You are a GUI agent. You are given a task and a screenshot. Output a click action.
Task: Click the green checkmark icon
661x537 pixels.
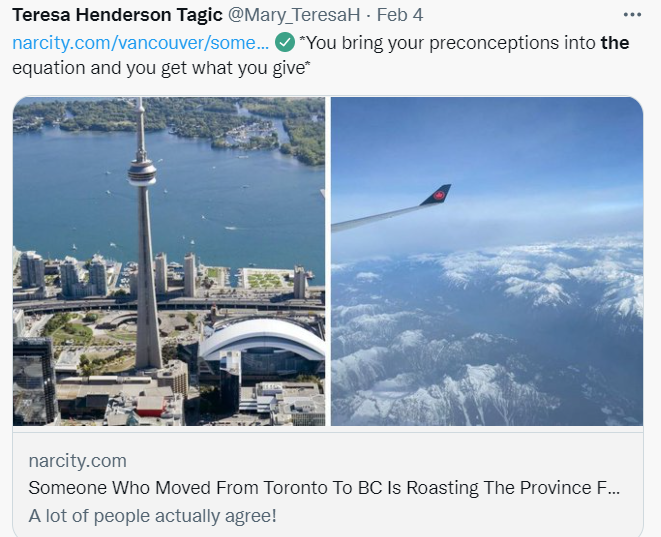point(285,43)
